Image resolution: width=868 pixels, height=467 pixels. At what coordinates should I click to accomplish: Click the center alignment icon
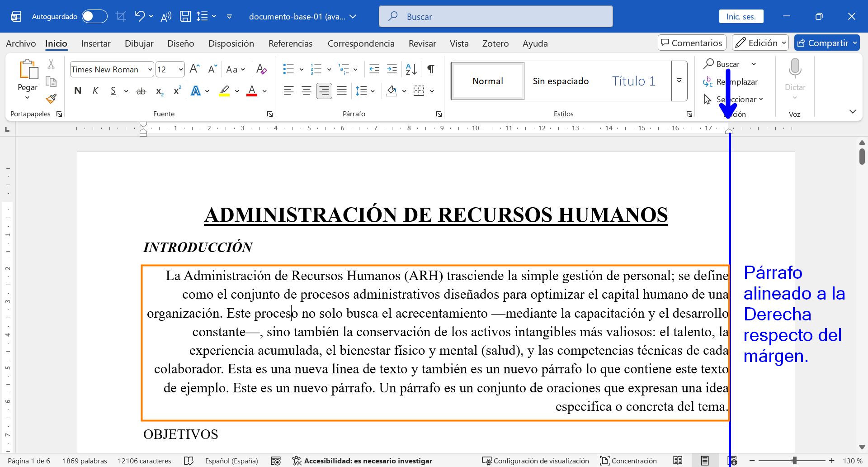(x=306, y=91)
